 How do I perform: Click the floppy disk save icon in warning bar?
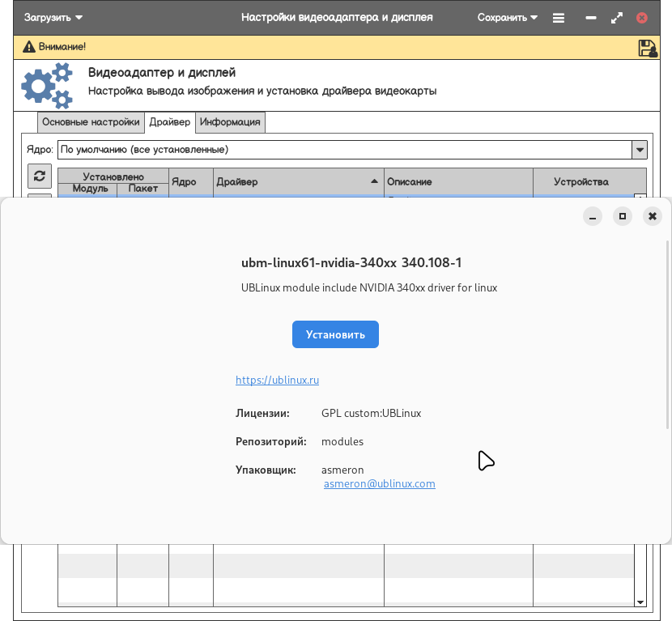[648, 48]
